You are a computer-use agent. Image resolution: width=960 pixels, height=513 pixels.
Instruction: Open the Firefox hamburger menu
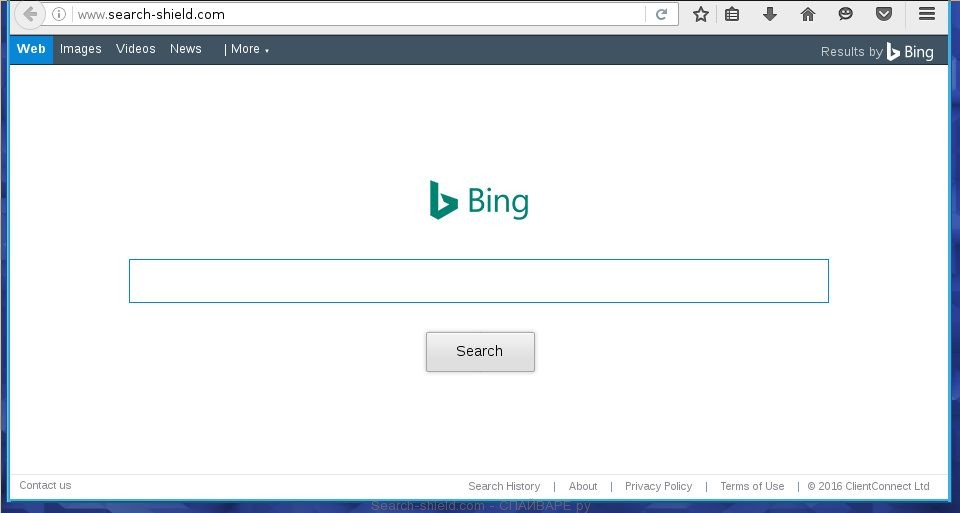927,14
